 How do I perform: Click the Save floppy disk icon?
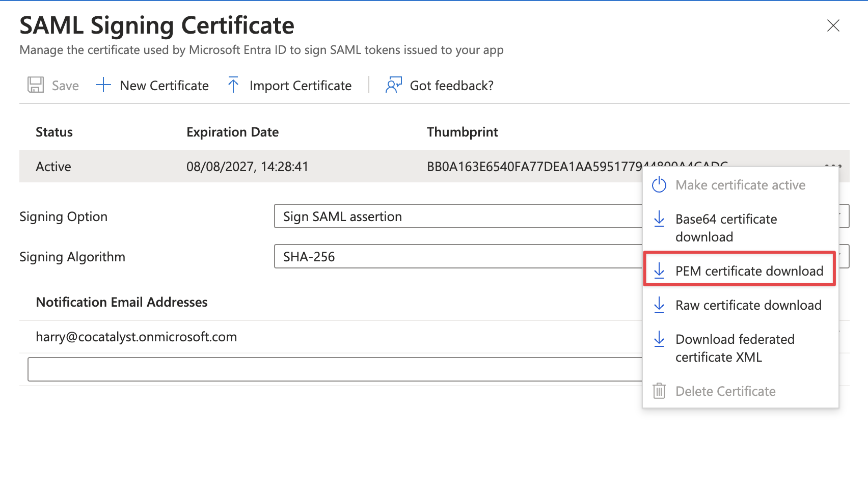[x=35, y=85]
